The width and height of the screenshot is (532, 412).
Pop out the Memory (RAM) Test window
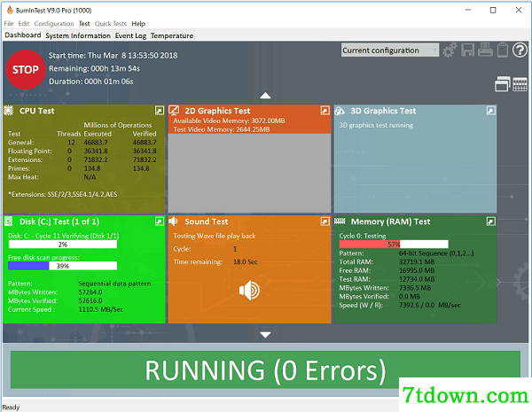coord(491,222)
